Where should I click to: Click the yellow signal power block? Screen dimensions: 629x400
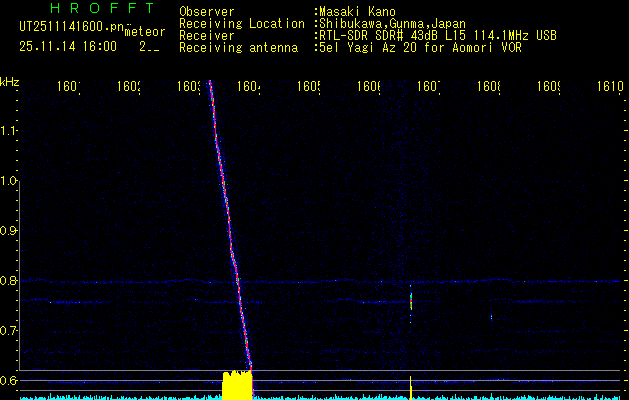coord(237,385)
